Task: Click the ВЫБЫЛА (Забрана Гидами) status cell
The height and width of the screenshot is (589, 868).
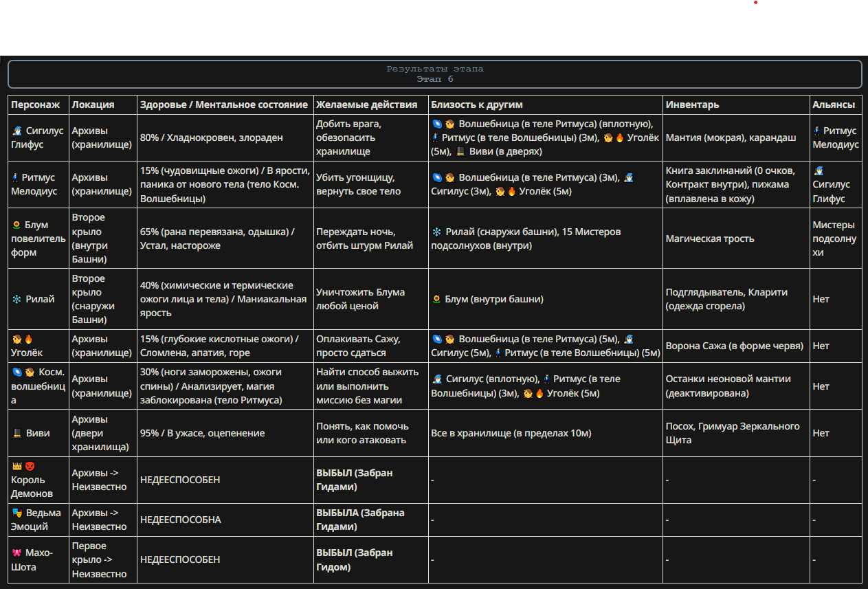Action: coord(371,520)
